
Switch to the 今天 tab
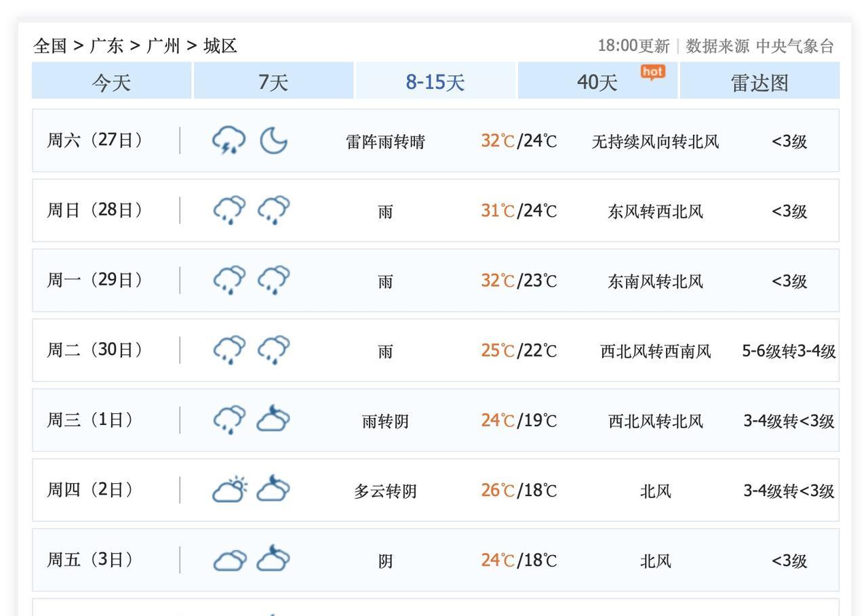tap(111, 82)
